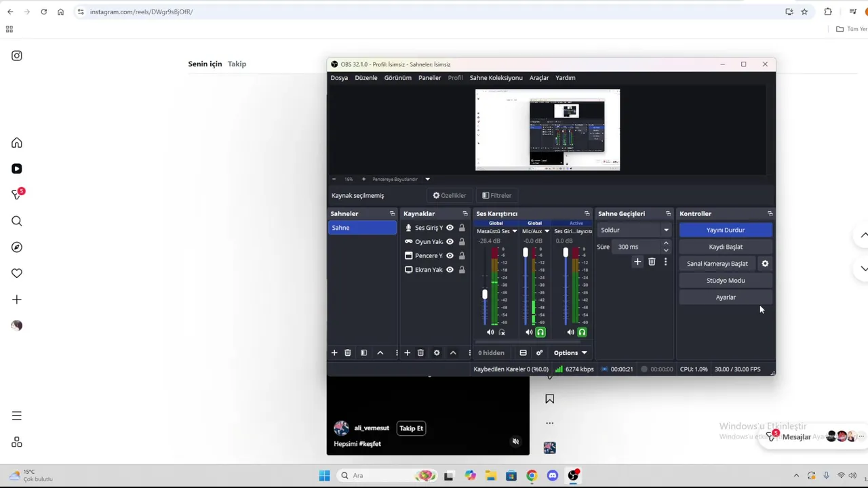Lock the Ses Giriş source
Image resolution: width=868 pixels, height=488 pixels.
point(462,228)
